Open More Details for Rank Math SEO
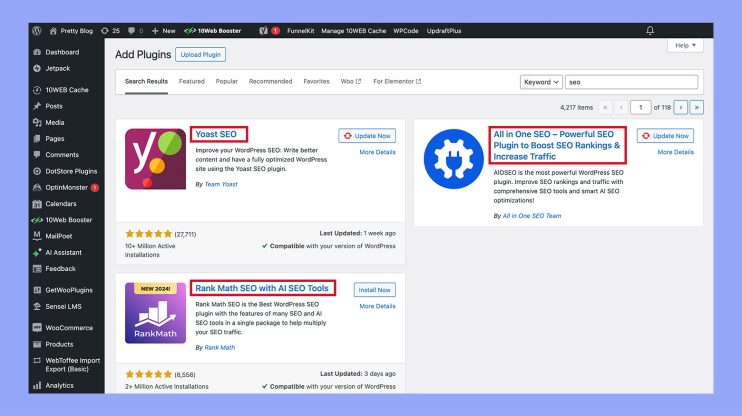Image resolution: width=742 pixels, height=416 pixels. click(x=377, y=306)
